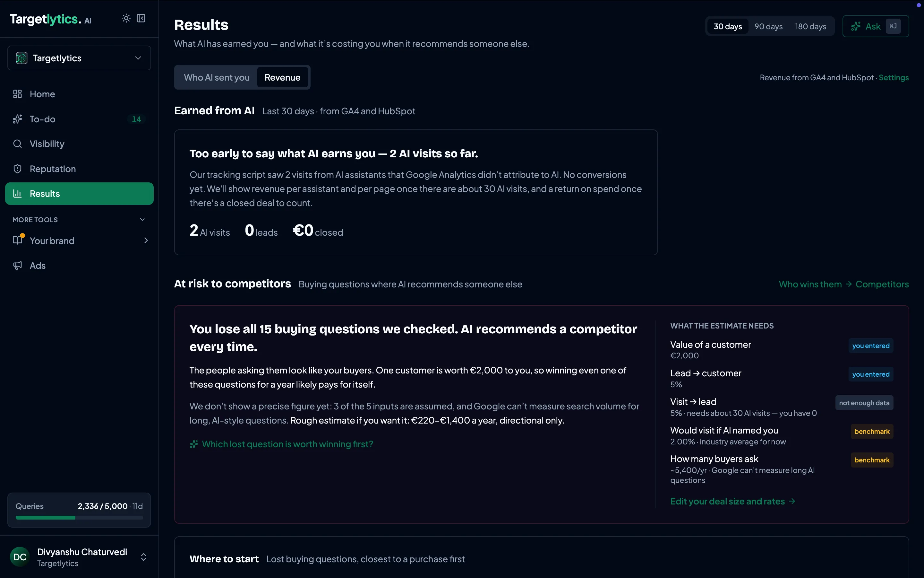Click the Results bar chart icon
Screen dimensions: 924x578
click(18, 193)
